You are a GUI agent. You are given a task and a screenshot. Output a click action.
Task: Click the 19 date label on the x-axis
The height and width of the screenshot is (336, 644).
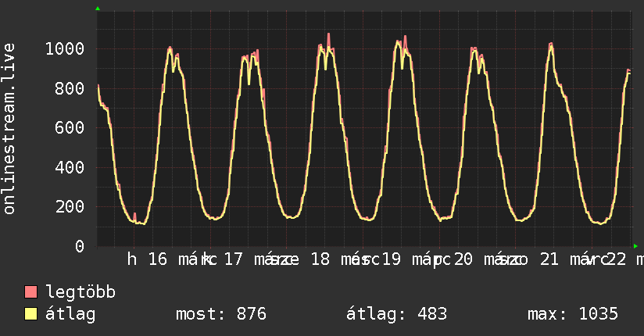[x=391, y=259]
